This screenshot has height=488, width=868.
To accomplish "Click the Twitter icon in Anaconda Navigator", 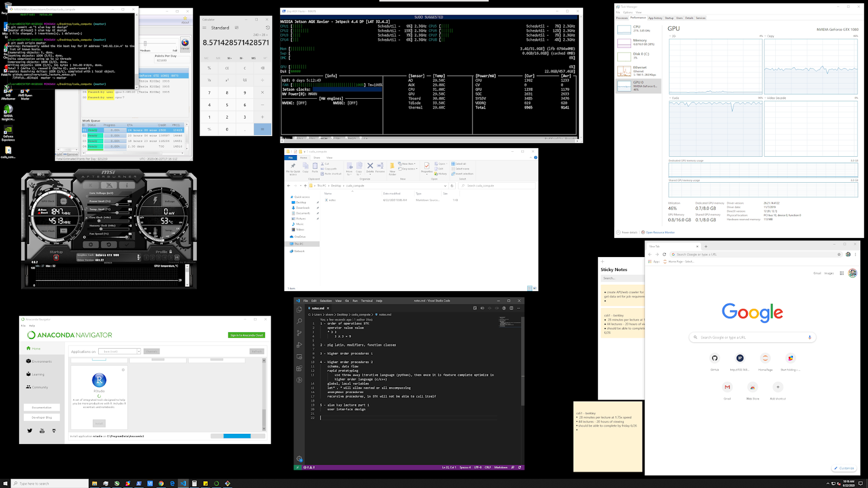I will (x=30, y=430).
